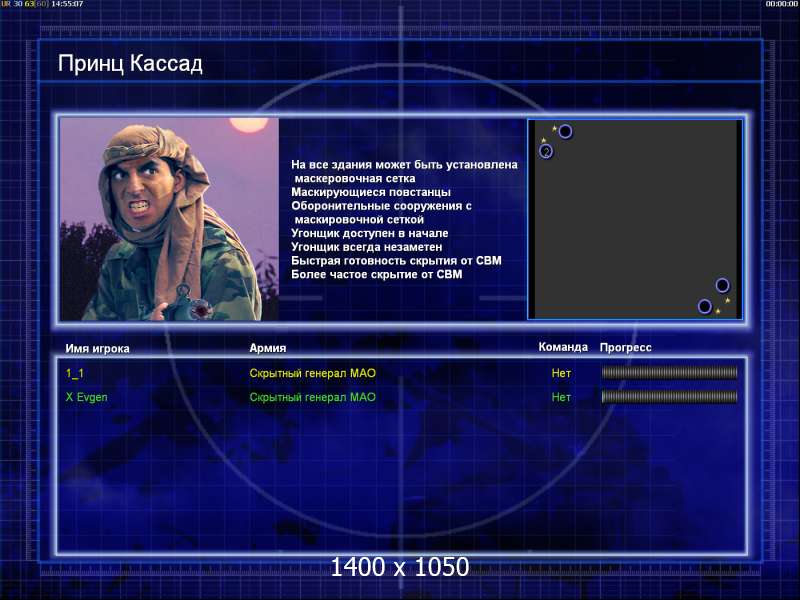
Task: Select the rightmost start circle on the minimap
Action: coord(722,285)
